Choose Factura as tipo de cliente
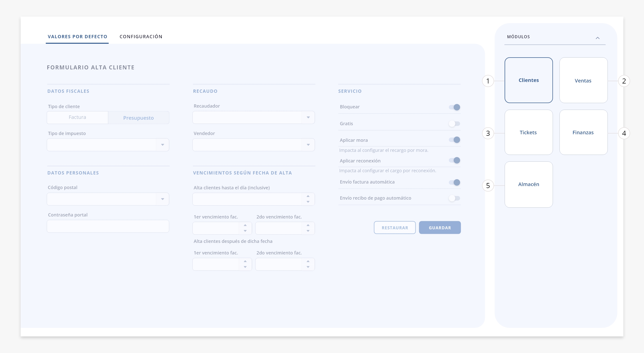644x353 pixels. point(77,117)
